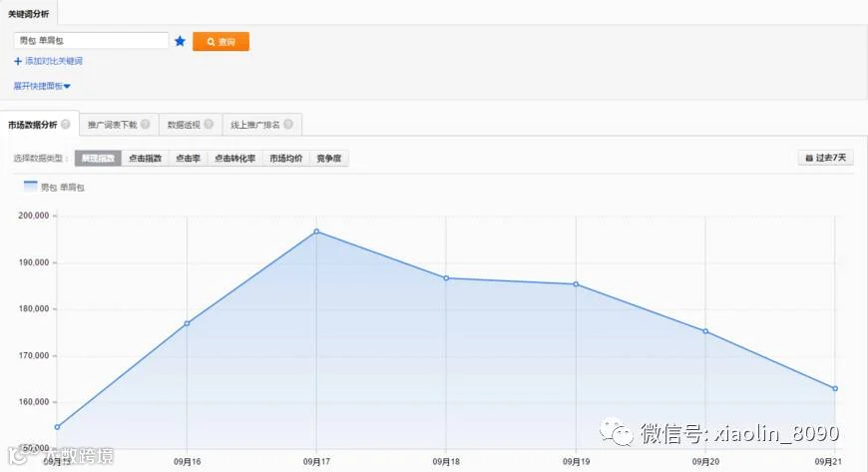Screen dimensions: 868x472
Task: Click the 09月17 peak data point
Action: click(x=316, y=232)
